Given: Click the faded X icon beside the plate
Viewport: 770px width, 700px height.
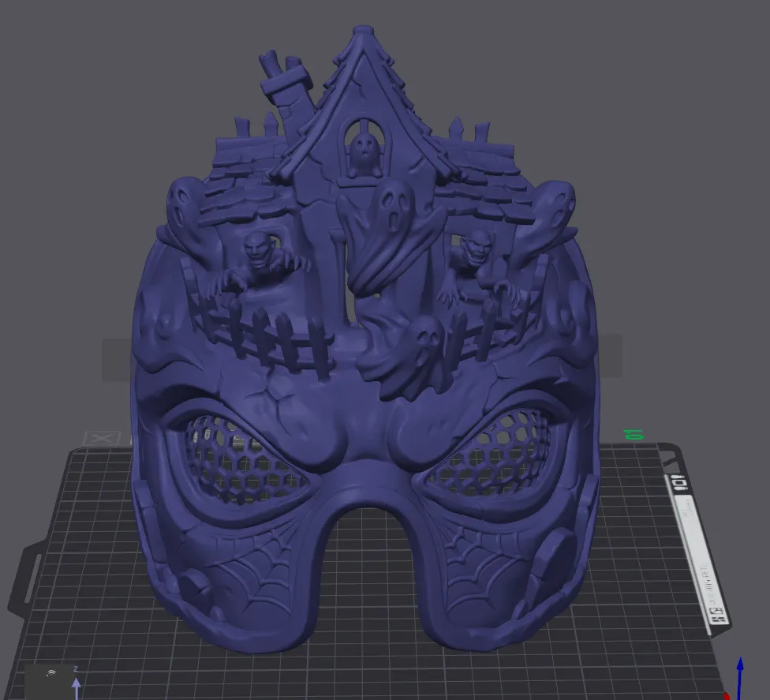Looking at the screenshot, I should [x=102, y=438].
